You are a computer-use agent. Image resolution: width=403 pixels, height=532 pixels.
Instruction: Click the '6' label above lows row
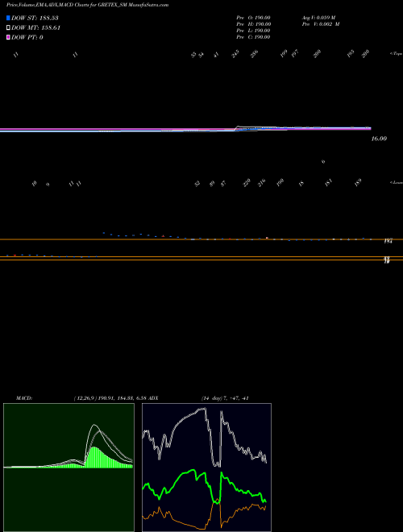coord(323,161)
